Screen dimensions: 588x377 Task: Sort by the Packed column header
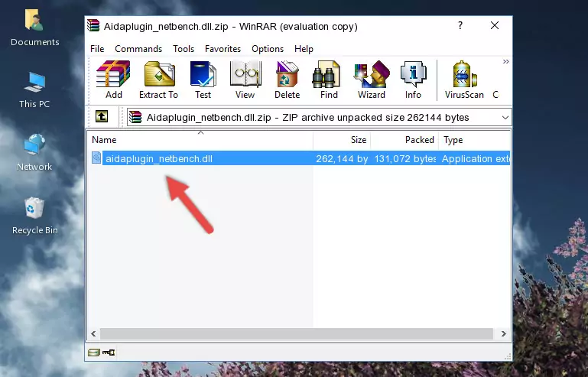coord(404,140)
